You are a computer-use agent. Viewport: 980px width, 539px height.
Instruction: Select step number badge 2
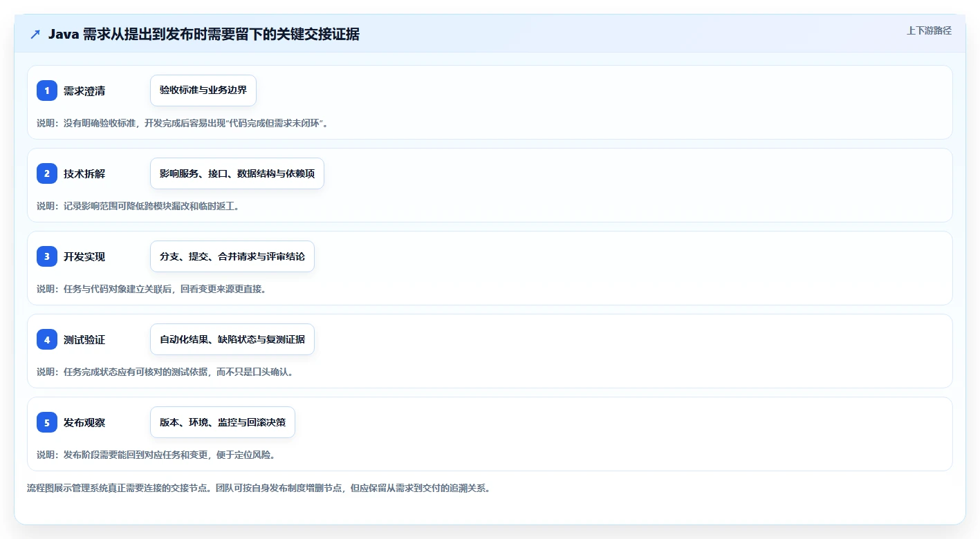coord(47,173)
